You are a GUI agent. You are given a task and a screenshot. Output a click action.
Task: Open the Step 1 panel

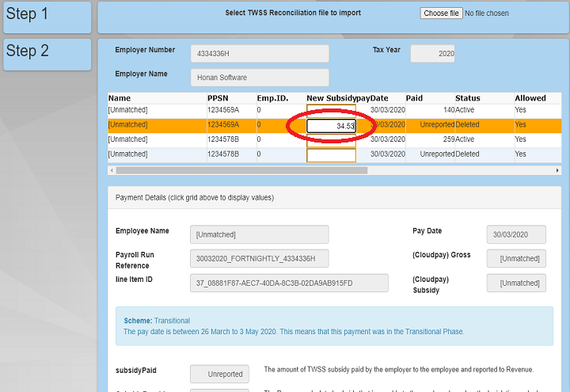click(47, 16)
